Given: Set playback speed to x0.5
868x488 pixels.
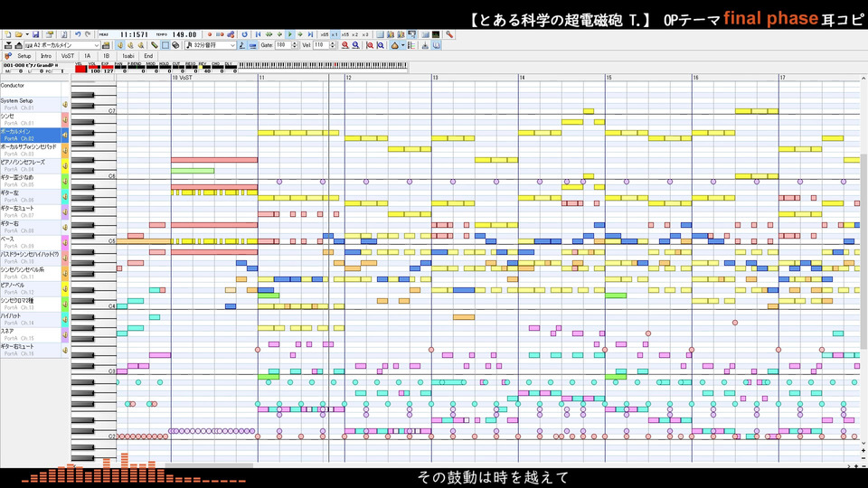Looking at the screenshot, I should pyautogui.click(x=325, y=34).
